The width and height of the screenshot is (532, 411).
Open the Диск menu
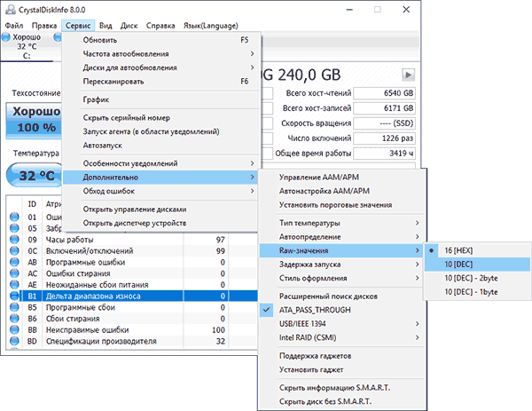pos(129,26)
